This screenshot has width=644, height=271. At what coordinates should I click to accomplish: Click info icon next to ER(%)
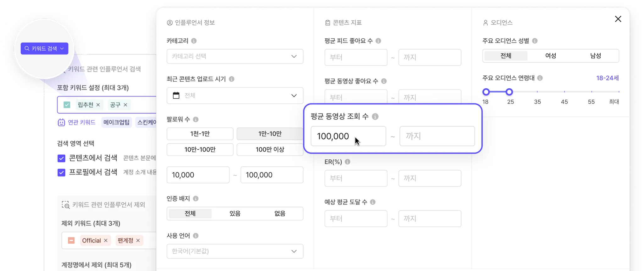click(x=347, y=162)
